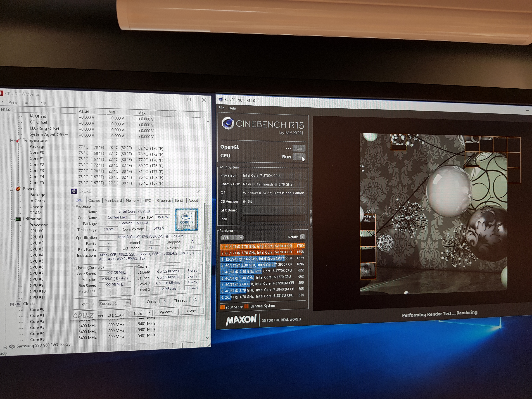Click the MAXON logo in Cinebench

point(241,320)
